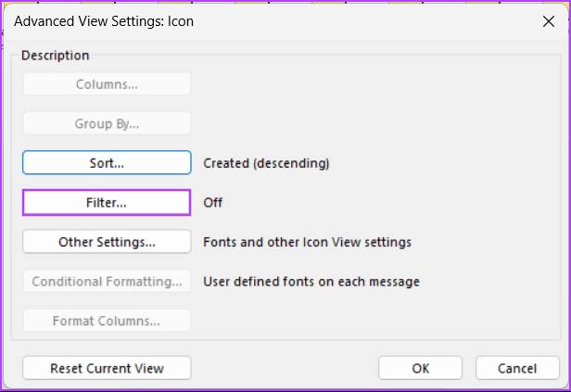Click the "Off" filter status text
Screen dimensions: 571x392
(x=213, y=202)
